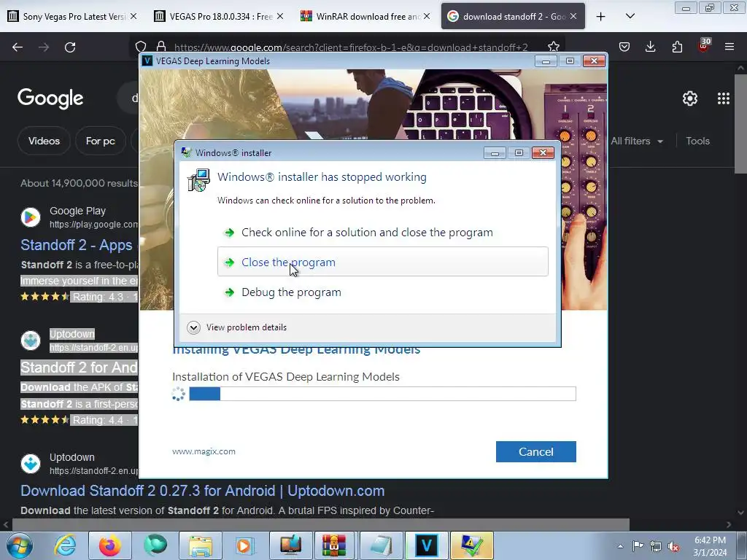This screenshot has height=560, width=747.
Task: Expand the All filters dropdown
Action: pyautogui.click(x=636, y=141)
